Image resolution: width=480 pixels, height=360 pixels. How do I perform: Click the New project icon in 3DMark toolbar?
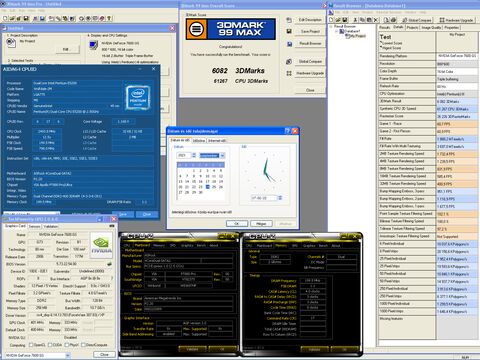5,19
